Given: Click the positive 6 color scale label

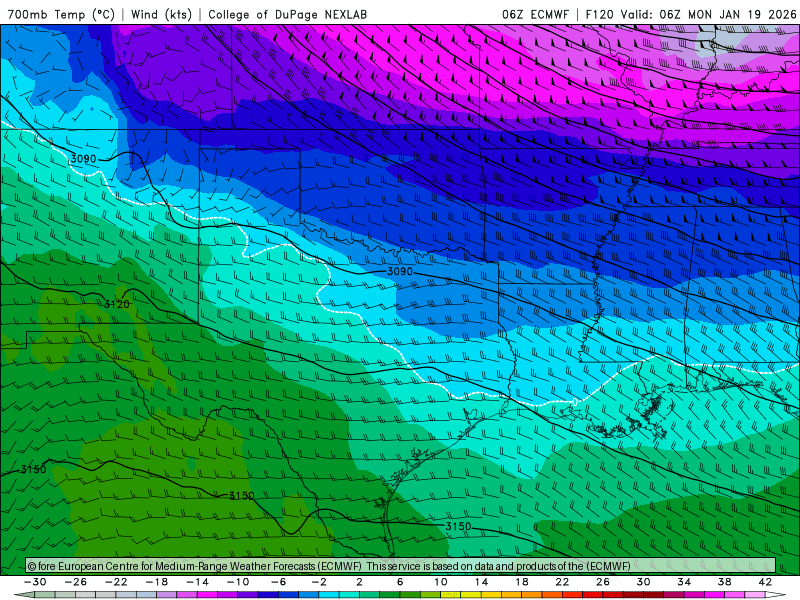Looking at the screenshot, I should coord(400,582).
